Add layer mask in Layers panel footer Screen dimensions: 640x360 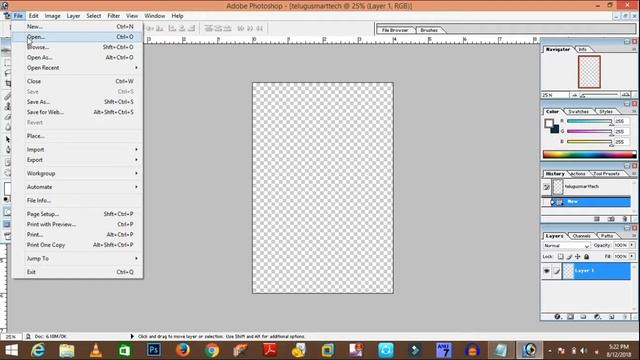coord(571,317)
